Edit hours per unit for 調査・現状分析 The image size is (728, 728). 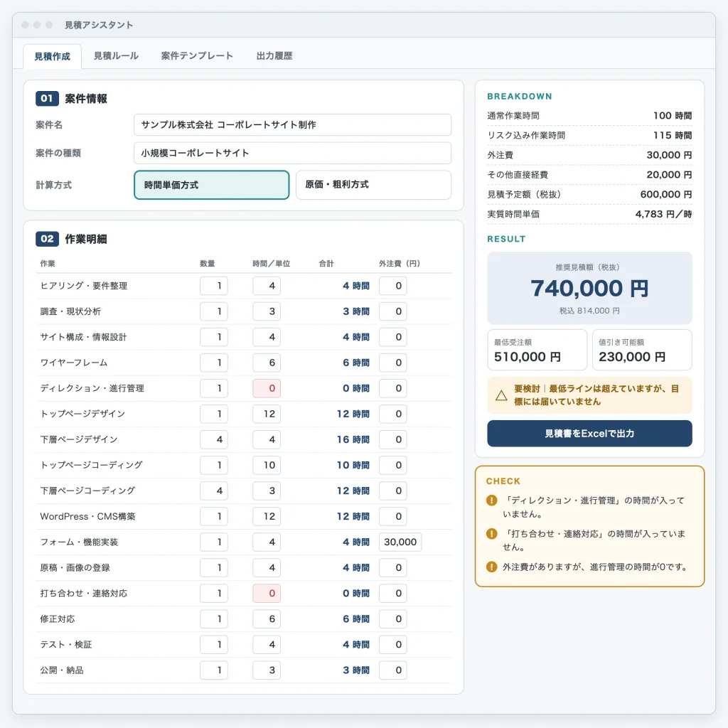267,311
